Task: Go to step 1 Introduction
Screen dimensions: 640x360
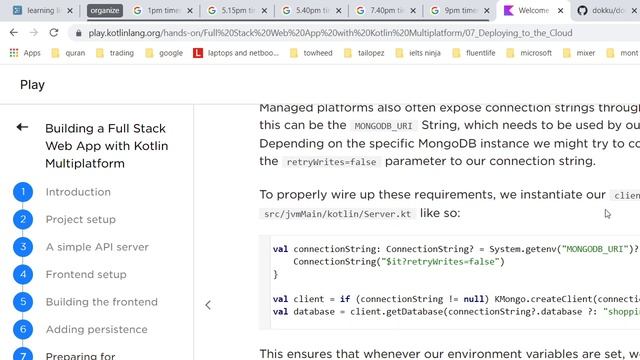Action: pyautogui.click(x=78, y=192)
